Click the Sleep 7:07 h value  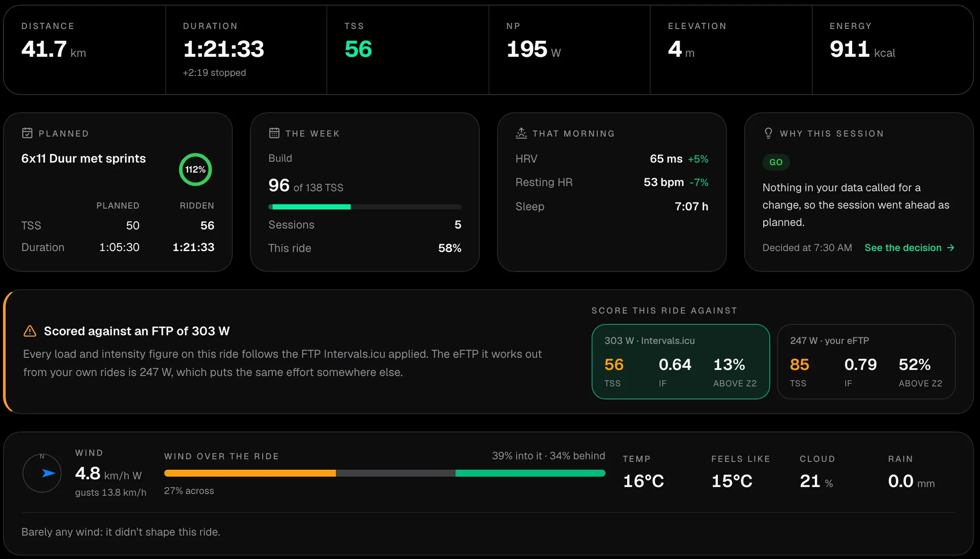coord(691,206)
